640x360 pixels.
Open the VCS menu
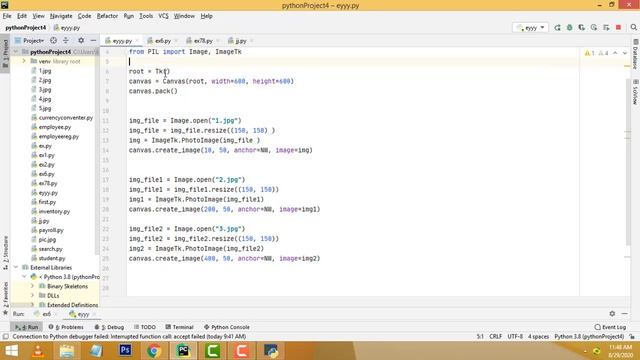pyautogui.click(x=163, y=16)
